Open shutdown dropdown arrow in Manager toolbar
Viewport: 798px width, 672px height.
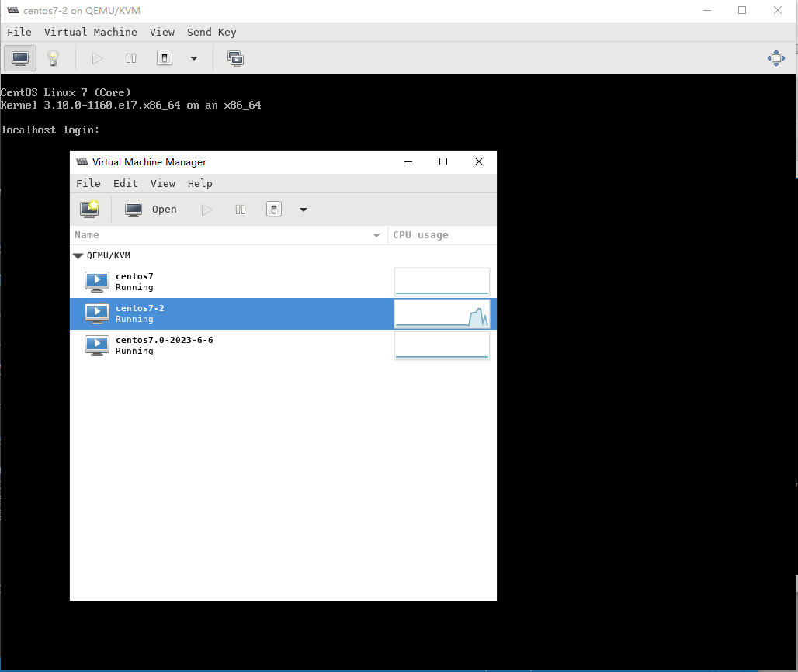tap(304, 209)
